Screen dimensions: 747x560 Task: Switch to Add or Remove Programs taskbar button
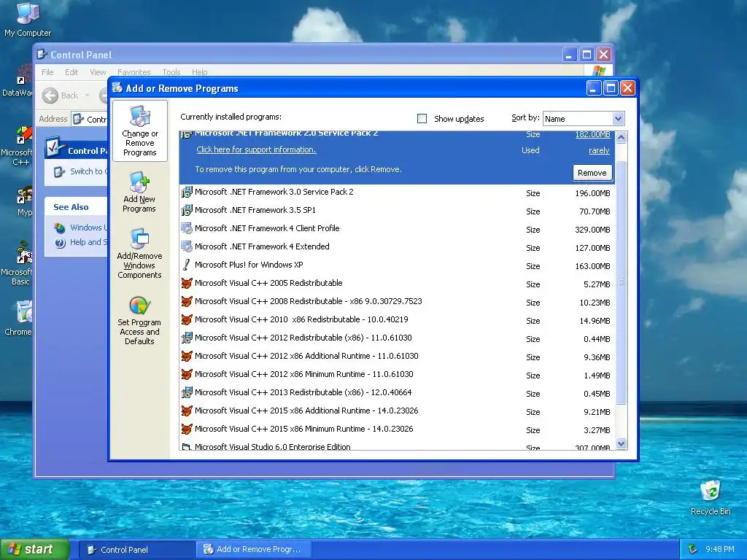pos(252,550)
